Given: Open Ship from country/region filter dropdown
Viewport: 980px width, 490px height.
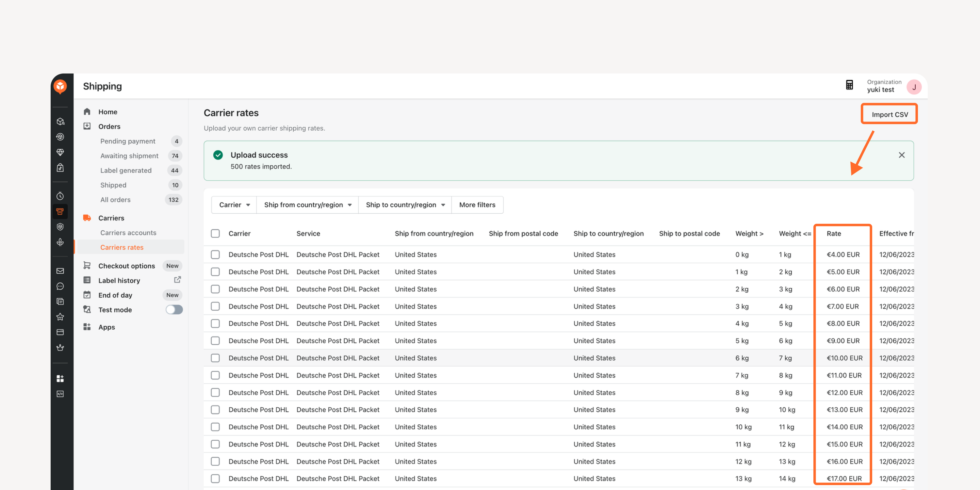Looking at the screenshot, I should click(307, 205).
